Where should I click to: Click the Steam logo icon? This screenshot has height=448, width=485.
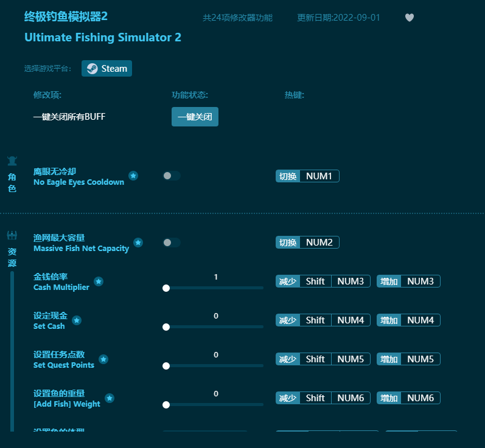(x=92, y=69)
